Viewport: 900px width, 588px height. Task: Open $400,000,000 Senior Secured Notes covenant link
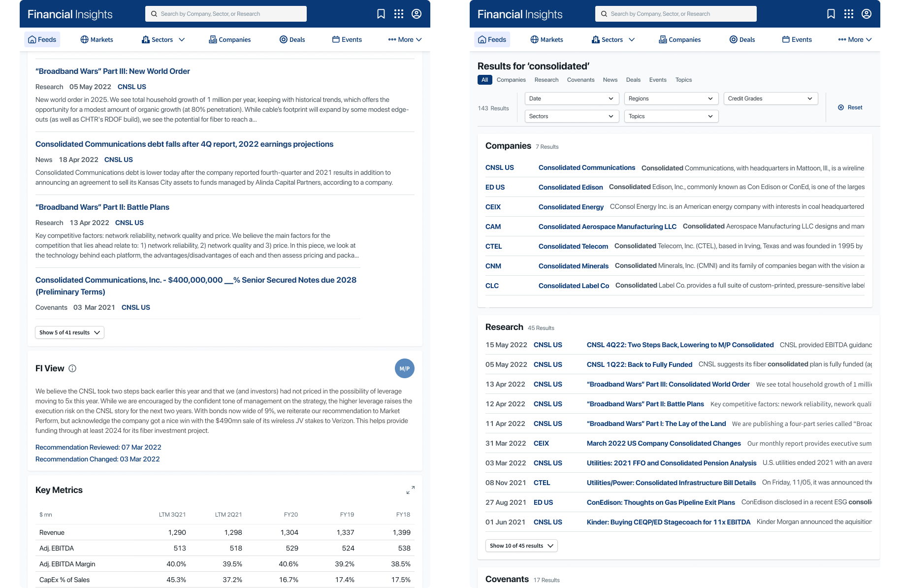click(x=196, y=286)
